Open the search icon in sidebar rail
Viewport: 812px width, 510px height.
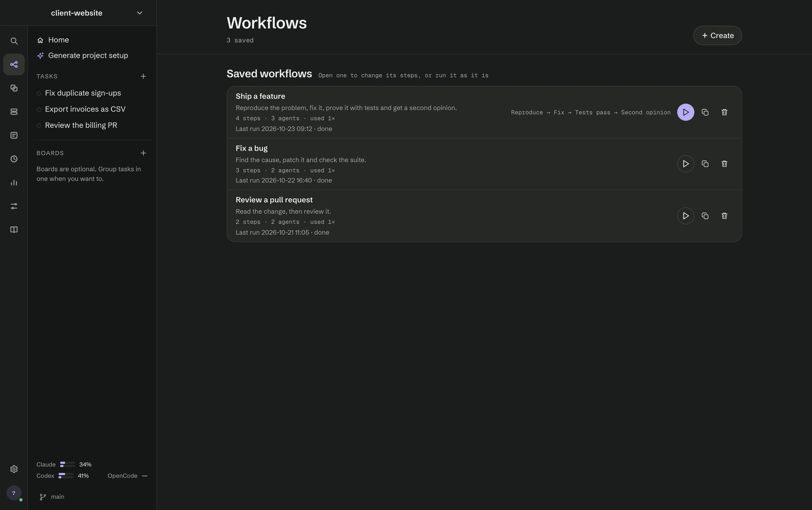click(14, 41)
